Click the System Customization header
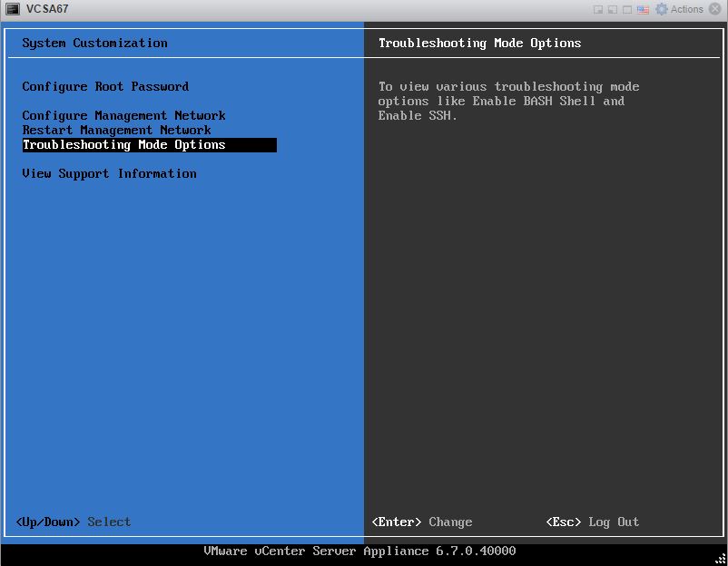This screenshot has width=728, height=566. [94, 44]
